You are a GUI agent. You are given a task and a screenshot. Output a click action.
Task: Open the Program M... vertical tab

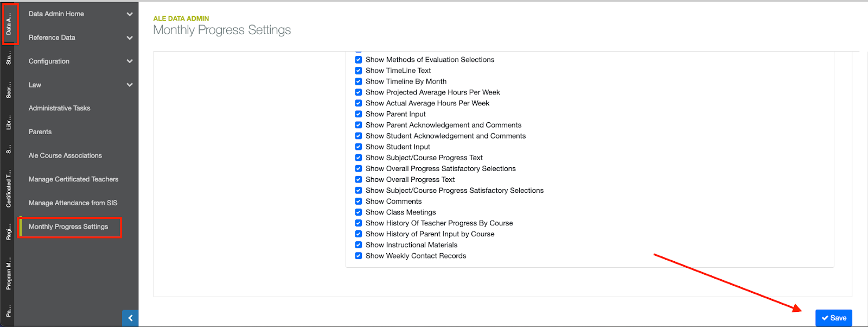click(x=9, y=274)
